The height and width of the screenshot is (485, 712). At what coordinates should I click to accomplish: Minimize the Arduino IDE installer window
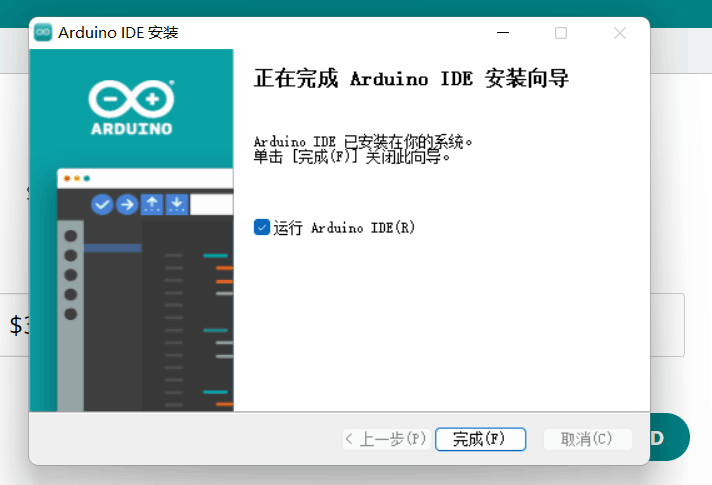pos(502,33)
